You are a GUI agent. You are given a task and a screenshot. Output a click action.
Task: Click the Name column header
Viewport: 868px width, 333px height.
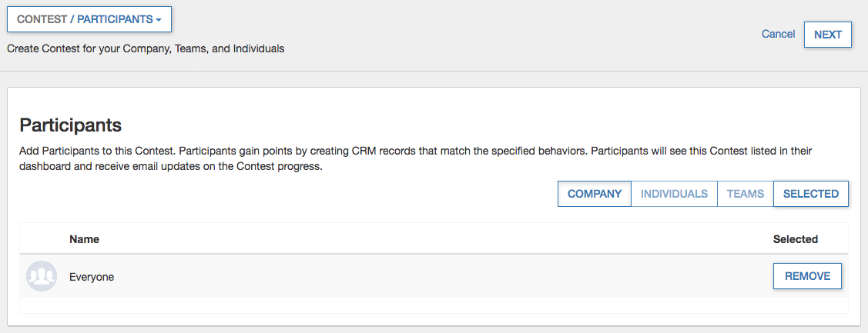[84, 239]
